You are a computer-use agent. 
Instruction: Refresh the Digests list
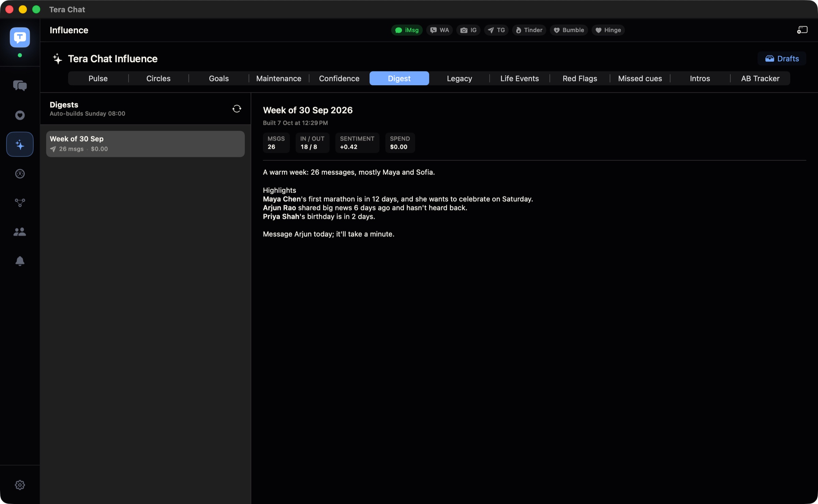(237, 109)
